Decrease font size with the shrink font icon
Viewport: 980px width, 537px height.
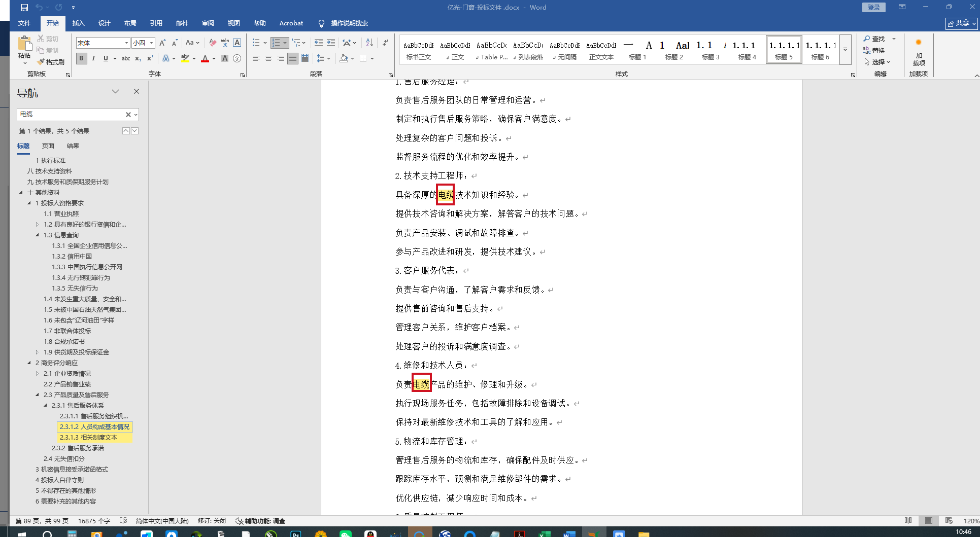tap(175, 43)
